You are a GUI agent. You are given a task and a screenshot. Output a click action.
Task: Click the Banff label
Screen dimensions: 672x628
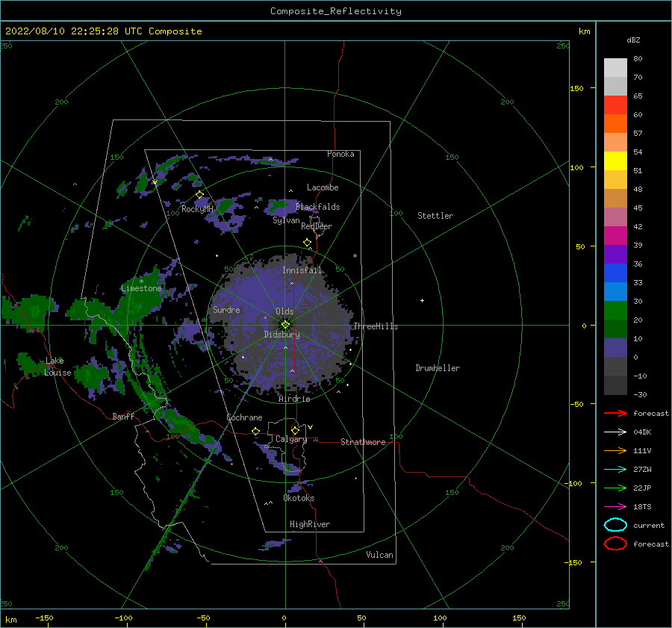tap(123, 417)
